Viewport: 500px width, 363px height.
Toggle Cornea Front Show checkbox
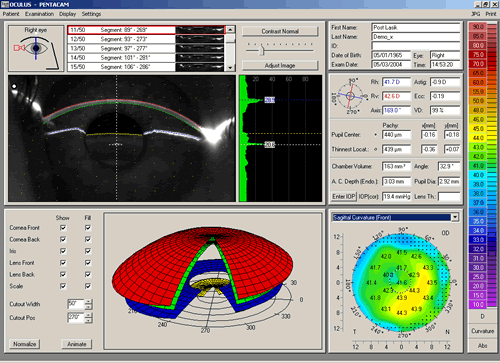(x=63, y=228)
